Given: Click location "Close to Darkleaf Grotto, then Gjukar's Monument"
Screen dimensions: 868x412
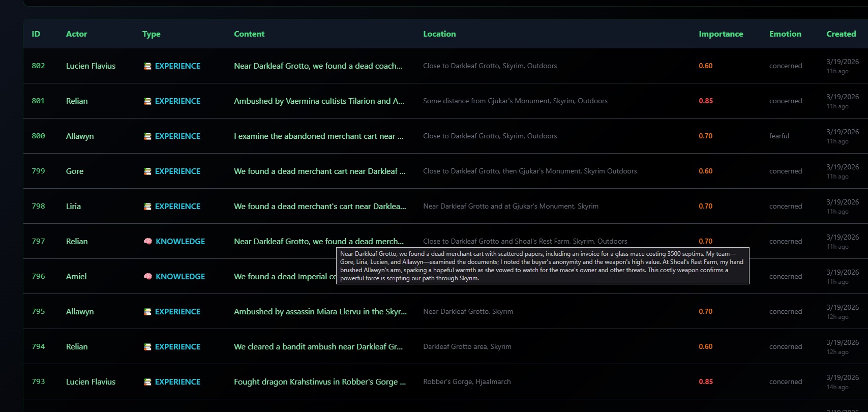Looking at the screenshot, I should point(530,171).
